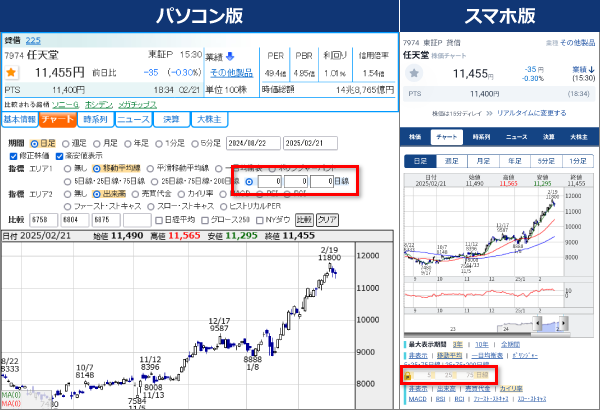
Task: Select the 日足 radio button in PC version
Action: pos(34,144)
